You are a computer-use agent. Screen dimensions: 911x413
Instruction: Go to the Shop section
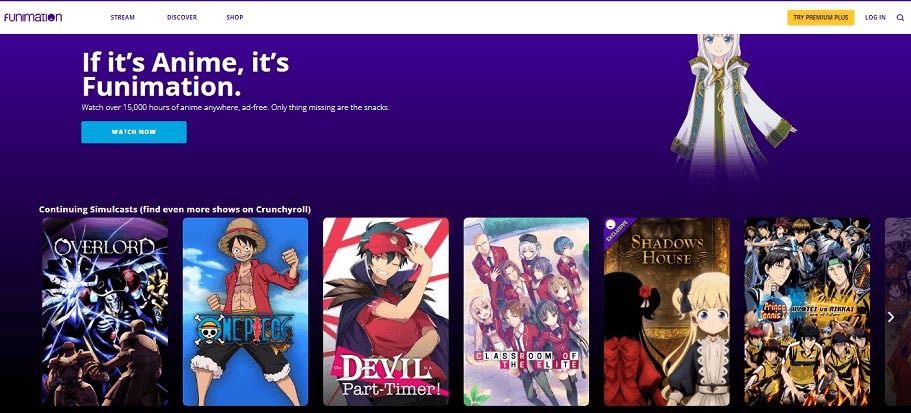coord(235,18)
